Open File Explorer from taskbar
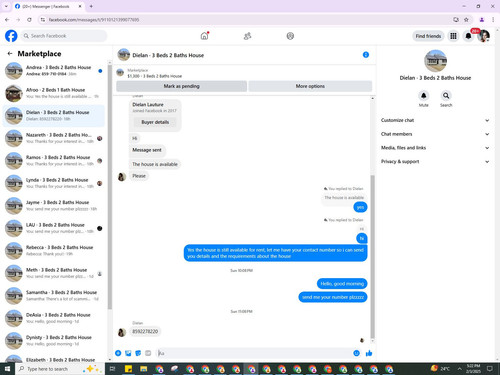The height and width of the screenshot is (375, 500). pyautogui.click(x=144, y=369)
